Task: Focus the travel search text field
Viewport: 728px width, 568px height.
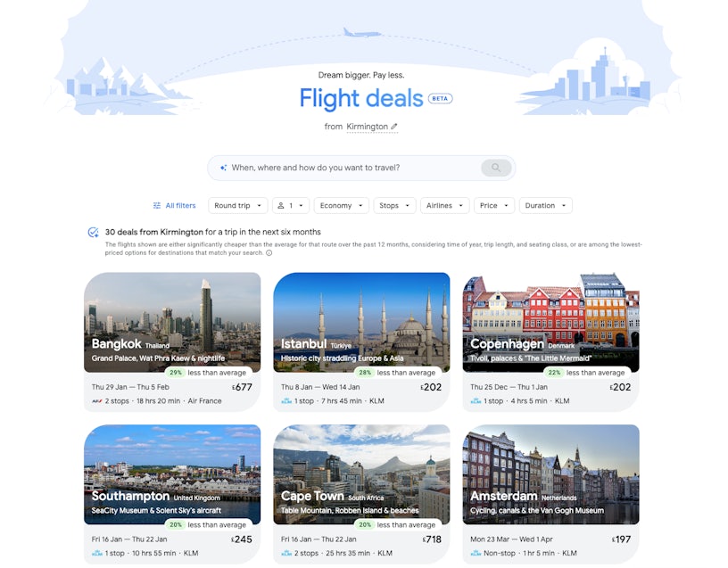Action: pyautogui.click(x=353, y=168)
